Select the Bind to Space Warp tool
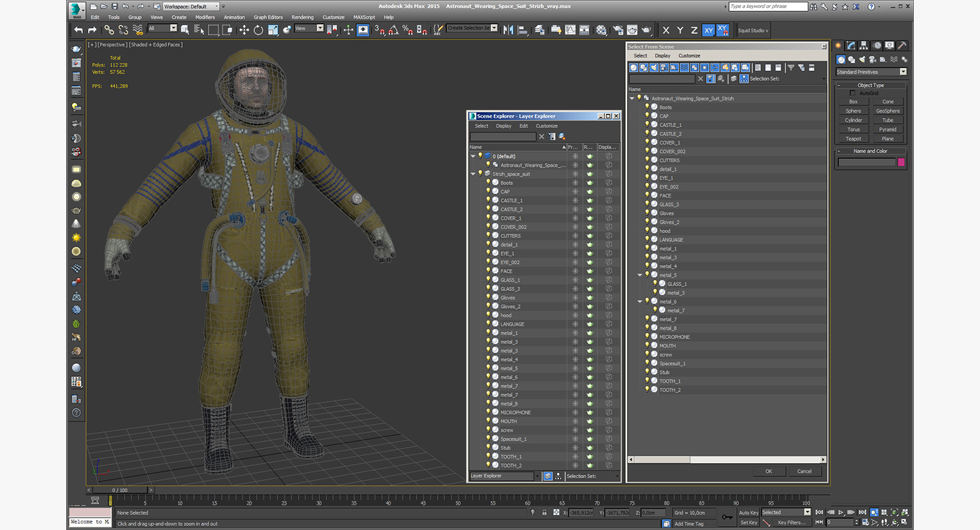Image resolution: width=980 pixels, height=530 pixels. pyautogui.click(x=138, y=30)
